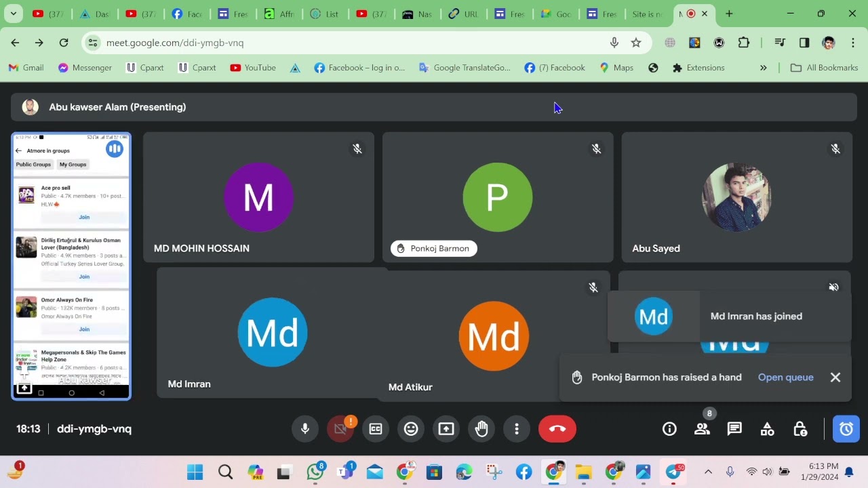Show participants people icon
Screen dimensions: 868x488
pyautogui.click(x=702, y=429)
